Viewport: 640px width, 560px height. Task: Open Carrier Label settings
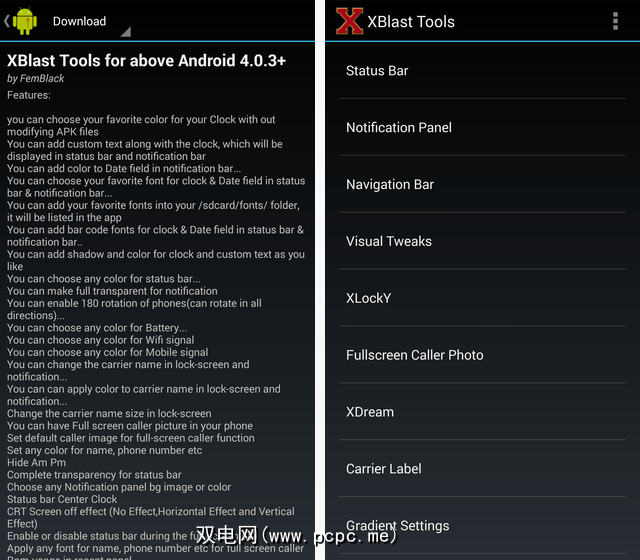click(482, 469)
